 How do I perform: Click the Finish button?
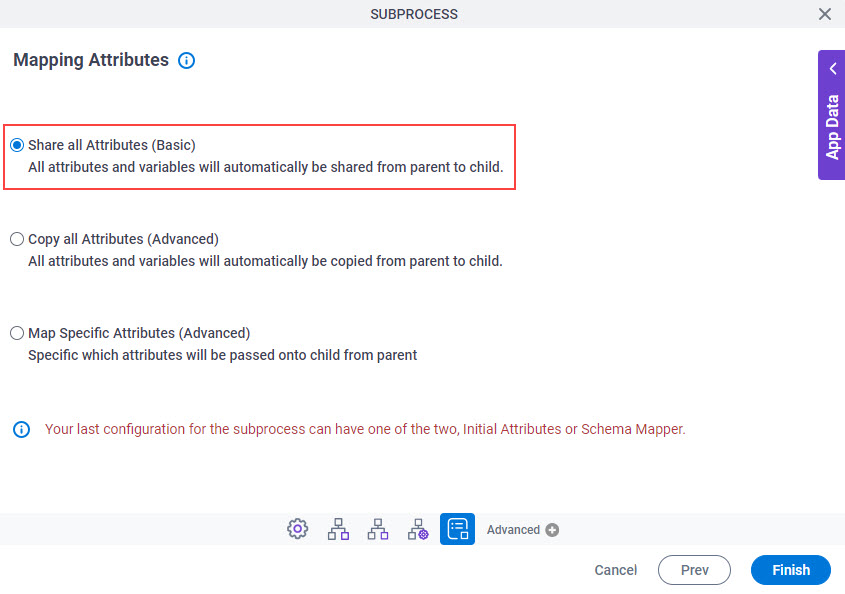[791, 570]
